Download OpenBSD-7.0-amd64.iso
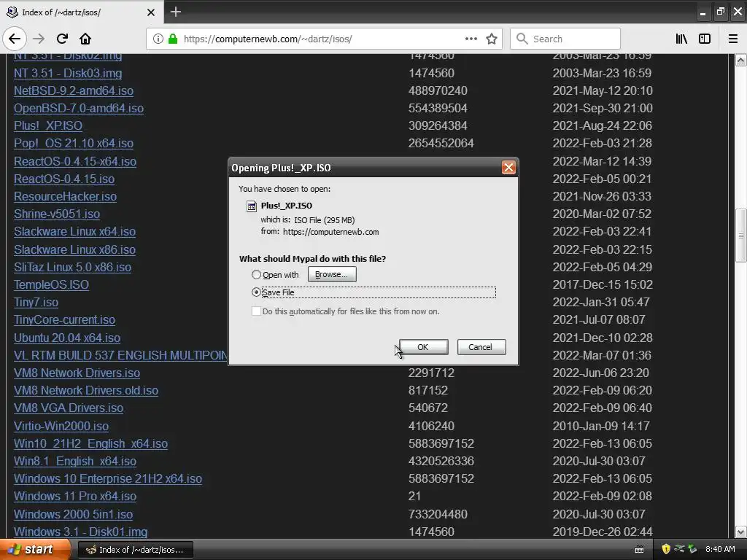 (x=79, y=109)
